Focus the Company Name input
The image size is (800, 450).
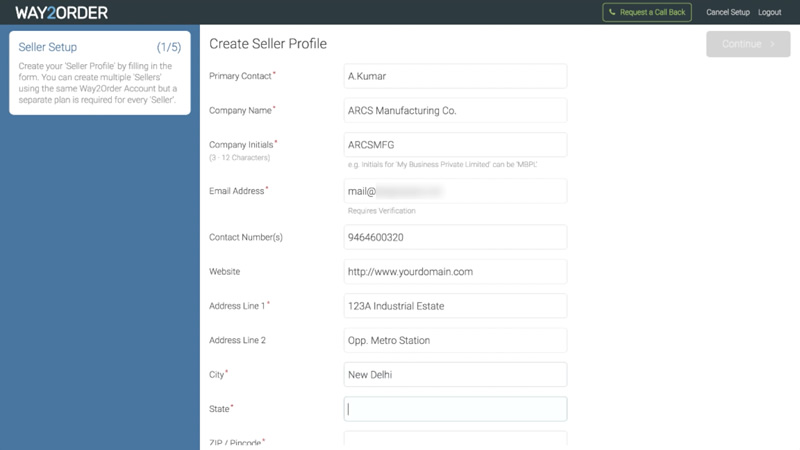click(x=455, y=110)
